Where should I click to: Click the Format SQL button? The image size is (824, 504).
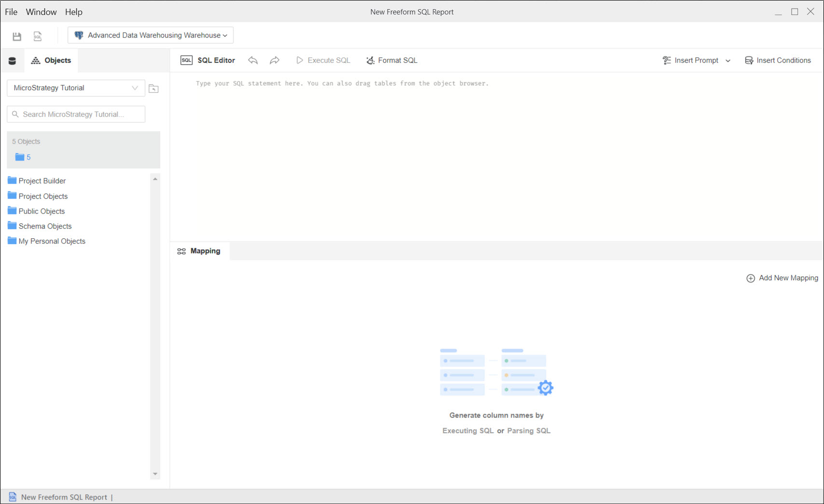coord(392,60)
